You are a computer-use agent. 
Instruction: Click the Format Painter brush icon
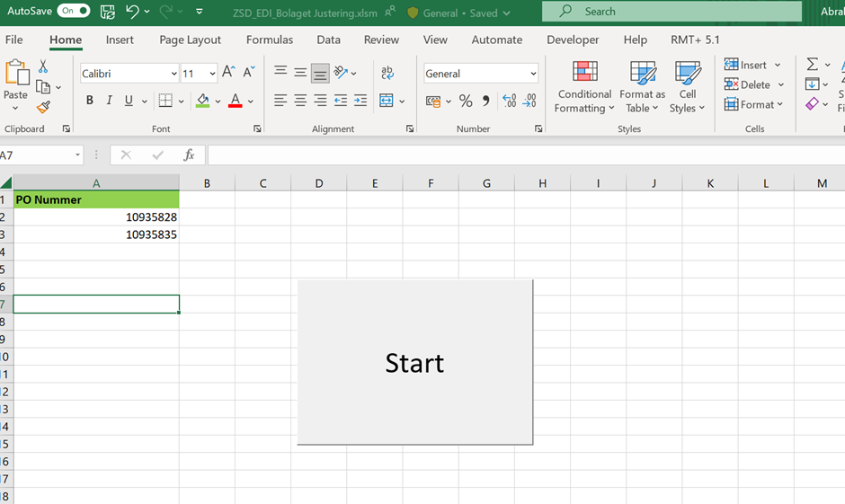click(43, 107)
